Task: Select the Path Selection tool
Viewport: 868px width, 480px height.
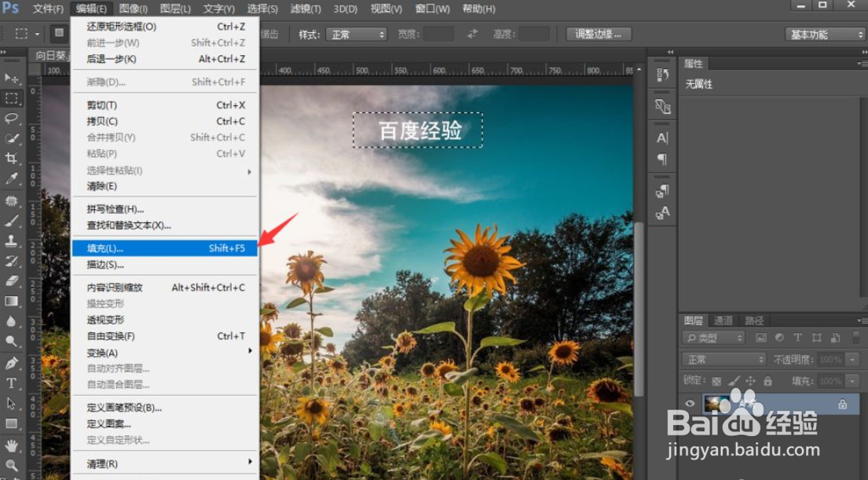Action: point(11,403)
